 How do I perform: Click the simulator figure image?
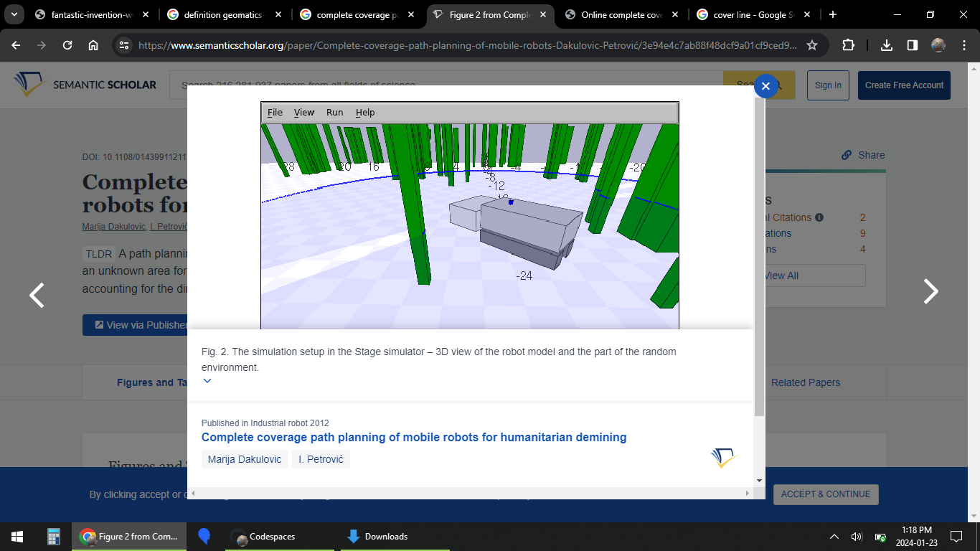[470, 215]
